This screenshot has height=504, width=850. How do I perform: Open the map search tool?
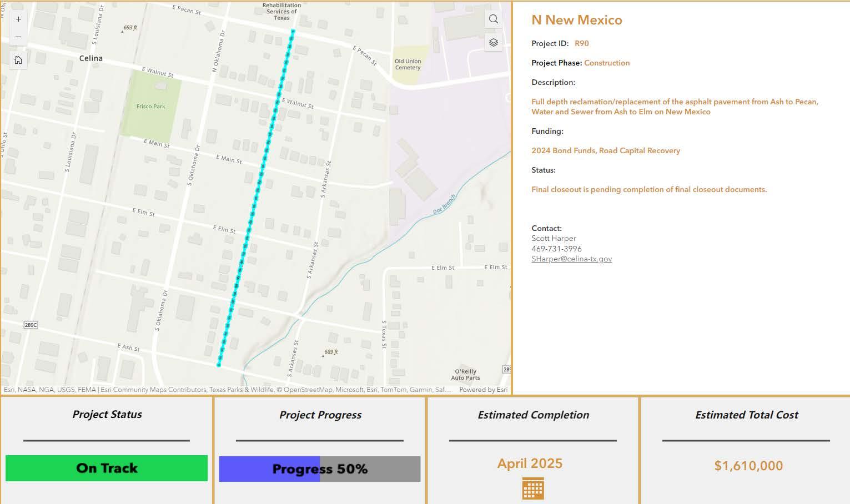click(x=493, y=19)
